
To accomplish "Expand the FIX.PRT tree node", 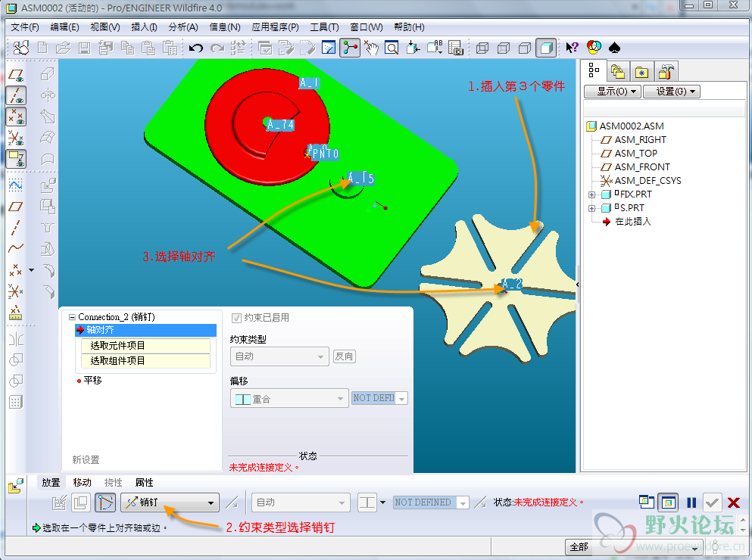I will coord(591,194).
